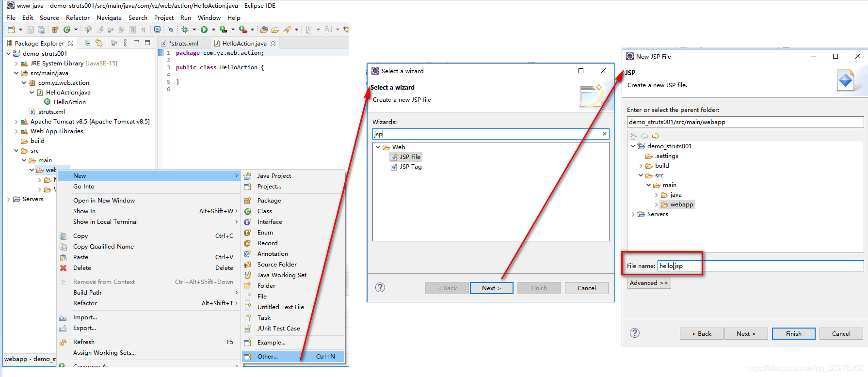The height and width of the screenshot is (377, 868).
Task: Toggle Show Whitespace Characters toolbar button
Action: click(143, 30)
